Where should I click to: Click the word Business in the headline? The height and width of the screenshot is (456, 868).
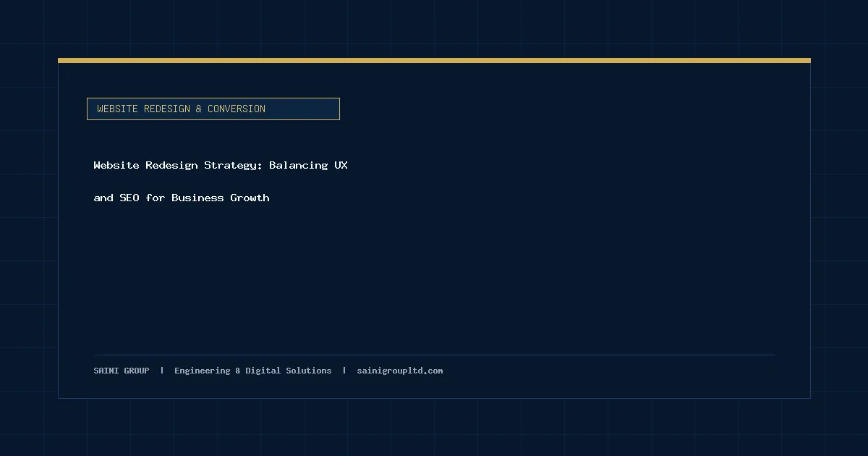197,198
